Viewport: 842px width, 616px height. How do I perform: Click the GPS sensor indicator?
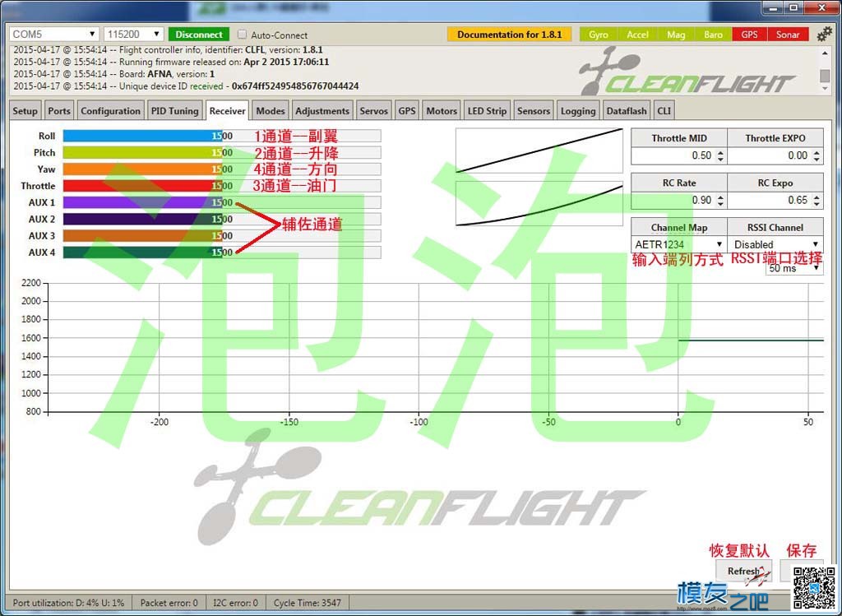749,35
